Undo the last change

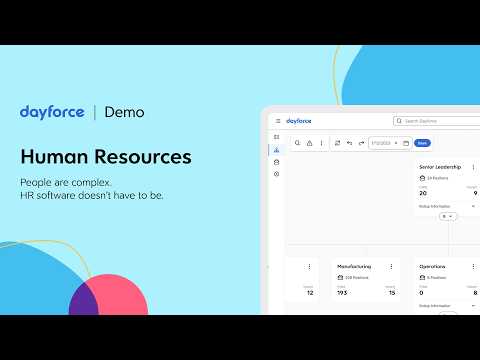[349, 143]
